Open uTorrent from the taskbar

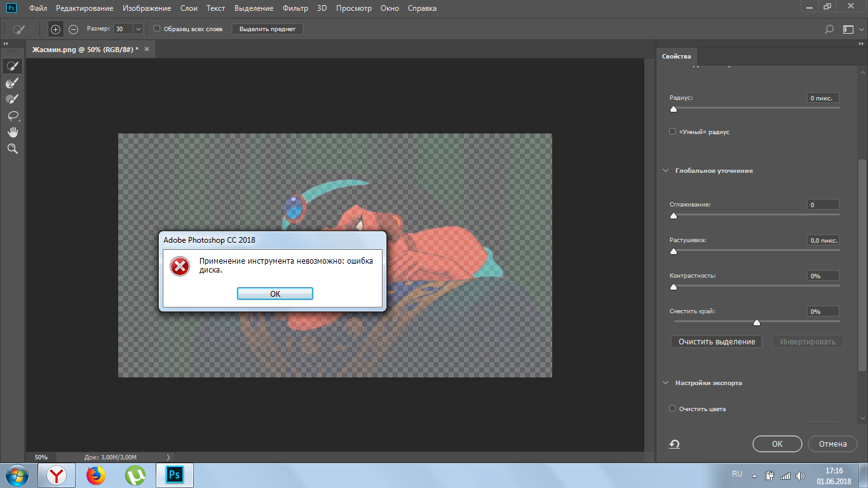click(135, 475)
